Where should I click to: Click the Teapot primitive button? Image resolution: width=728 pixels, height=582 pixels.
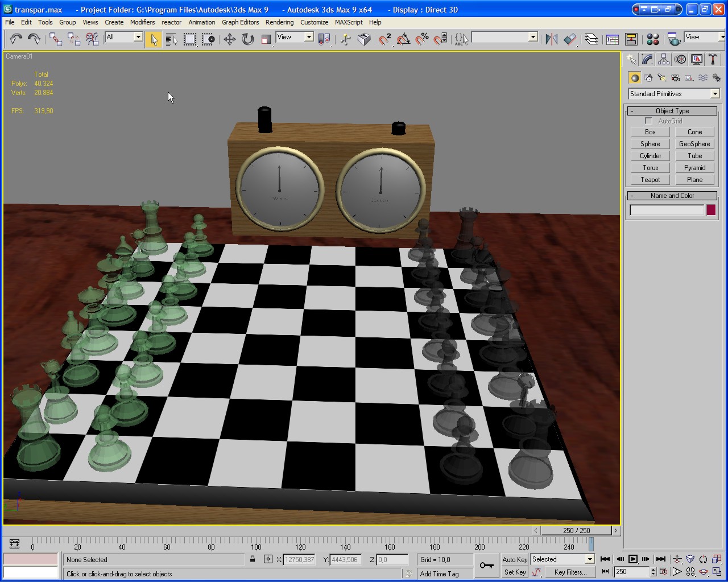click(x=650, y=180)
